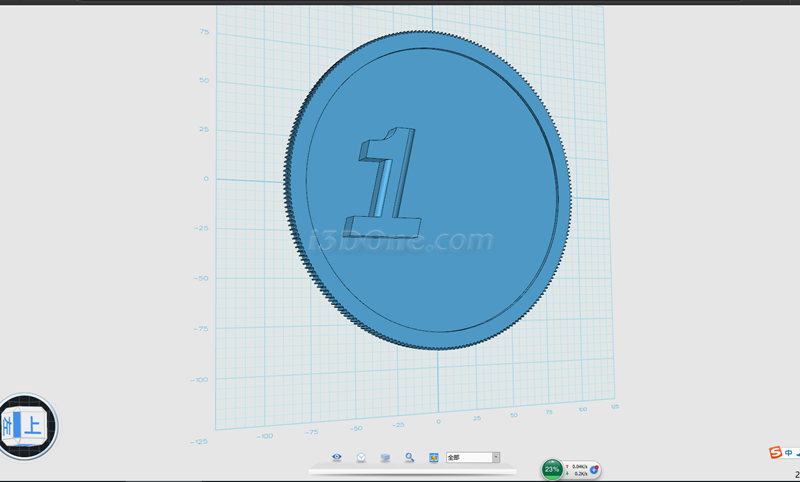Click the green 23% memory ball
The height and width of the screenshot is (482, 800).
point(552,469)
